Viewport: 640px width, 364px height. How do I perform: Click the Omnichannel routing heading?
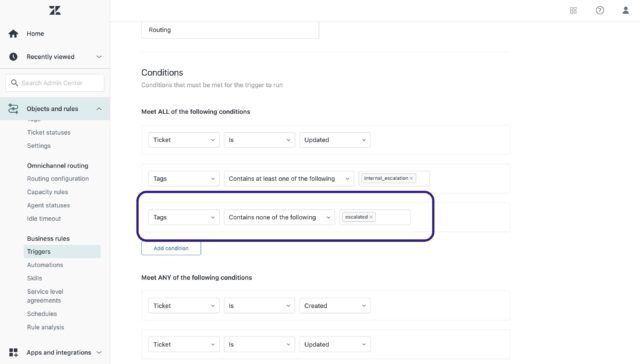[58, 166]
